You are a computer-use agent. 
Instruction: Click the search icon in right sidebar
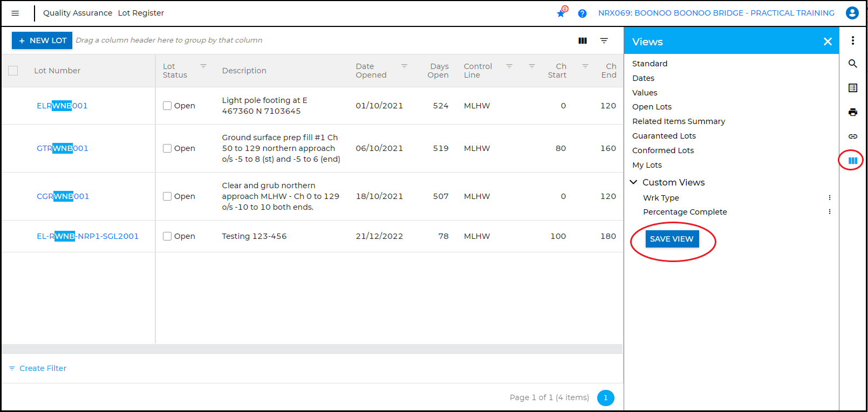tap(853, 64)
